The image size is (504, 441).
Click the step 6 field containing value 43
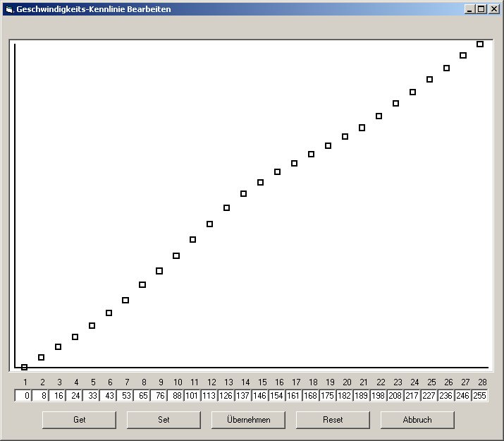[107, 396]
